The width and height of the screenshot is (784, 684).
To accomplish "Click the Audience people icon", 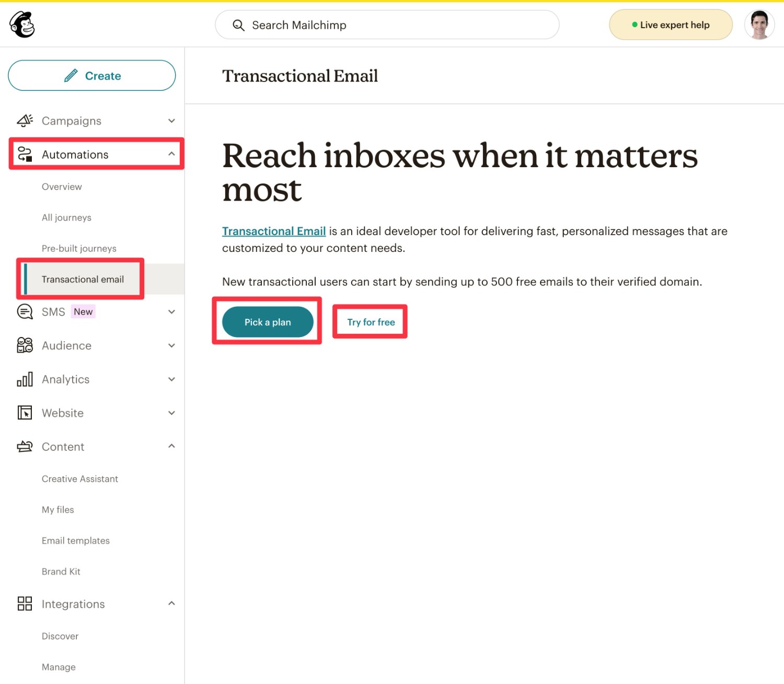I will (25, 345).
